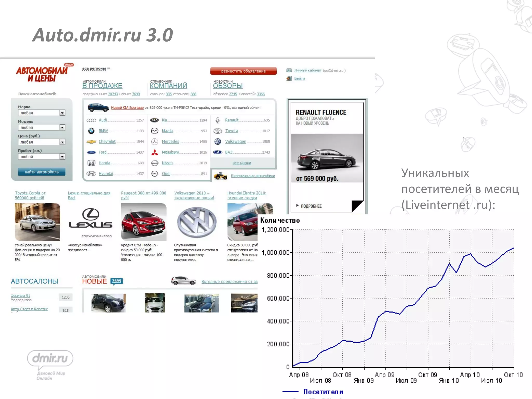
Task: Open the Цена (руб.) dropdown
Action: point(42,142)
